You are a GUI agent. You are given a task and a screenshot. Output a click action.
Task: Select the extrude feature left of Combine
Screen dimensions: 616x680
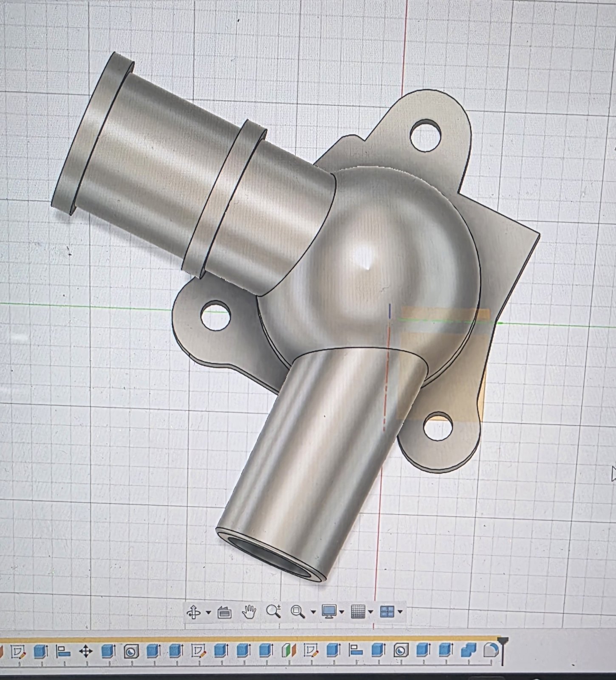click(446, 650)
